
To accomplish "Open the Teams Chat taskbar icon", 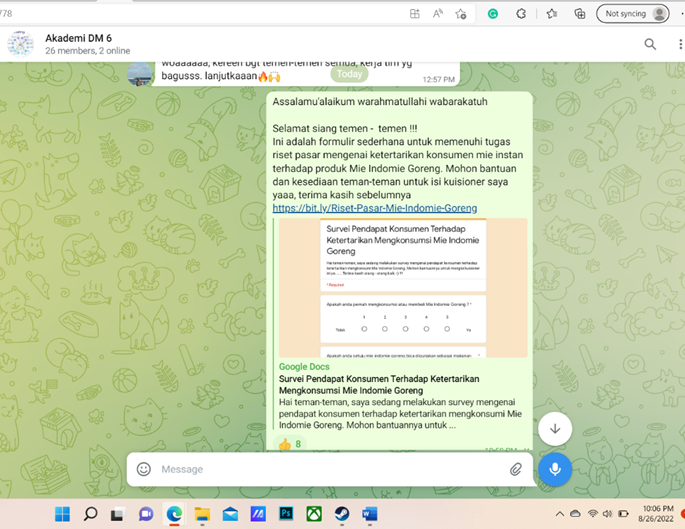I will click(146, 514).
